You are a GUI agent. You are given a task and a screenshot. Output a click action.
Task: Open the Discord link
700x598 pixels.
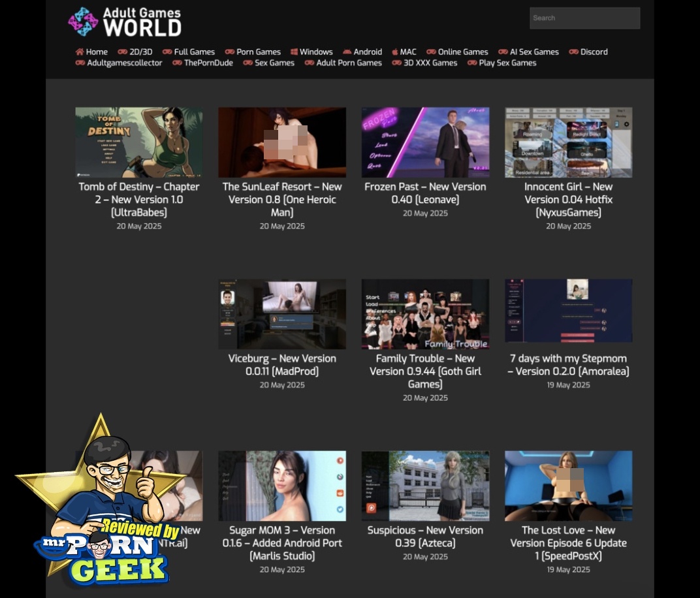click(x=594, y=52)
